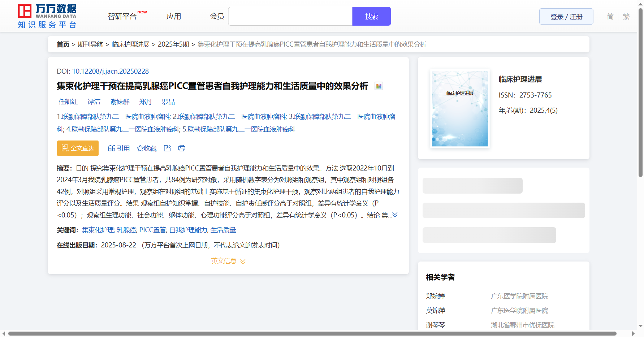Open 湖北省鄂州市优抚医院 affiliation

(522, 325)
